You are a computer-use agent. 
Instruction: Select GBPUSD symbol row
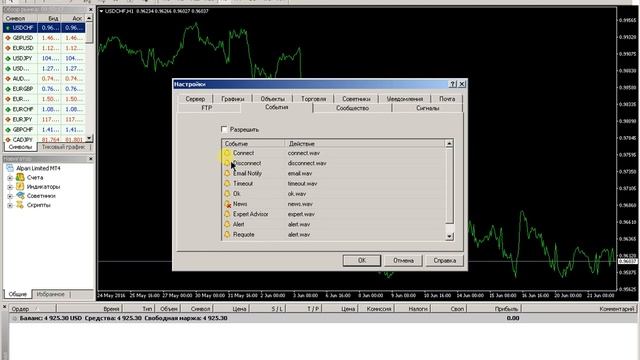tap(44, 38)
